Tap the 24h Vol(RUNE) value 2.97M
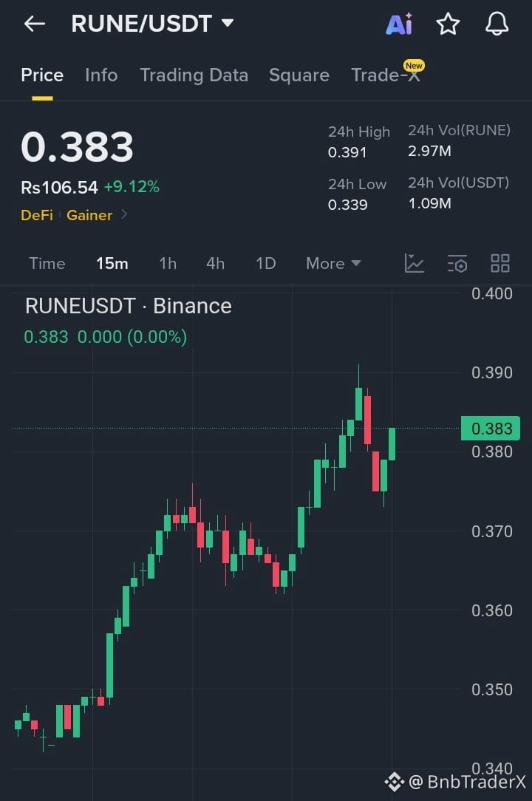 (429, 151)
